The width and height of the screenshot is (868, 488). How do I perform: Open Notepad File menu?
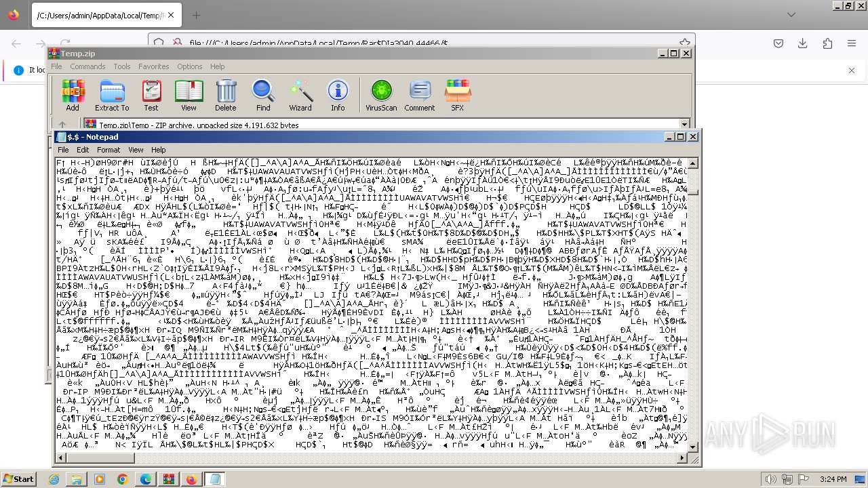click(63, 150)
